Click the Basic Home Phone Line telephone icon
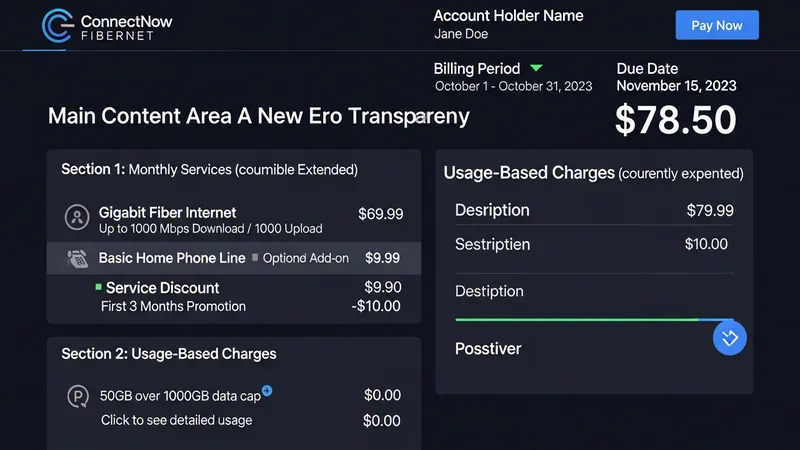 point(77,258)
